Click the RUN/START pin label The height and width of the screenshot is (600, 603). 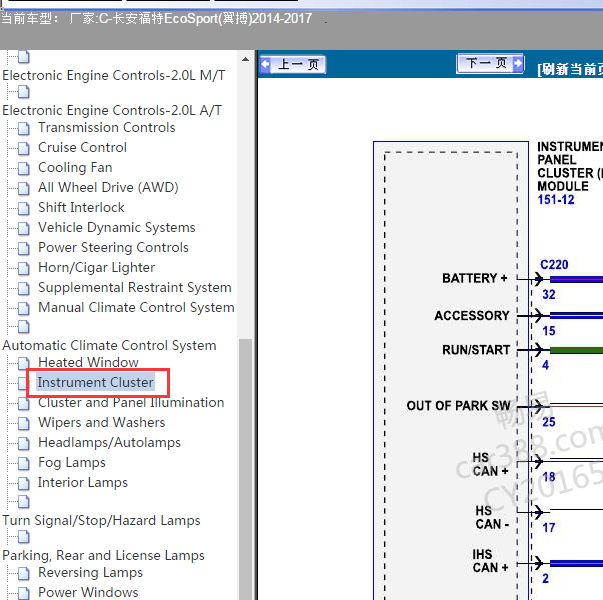click(x=476, y=350)
